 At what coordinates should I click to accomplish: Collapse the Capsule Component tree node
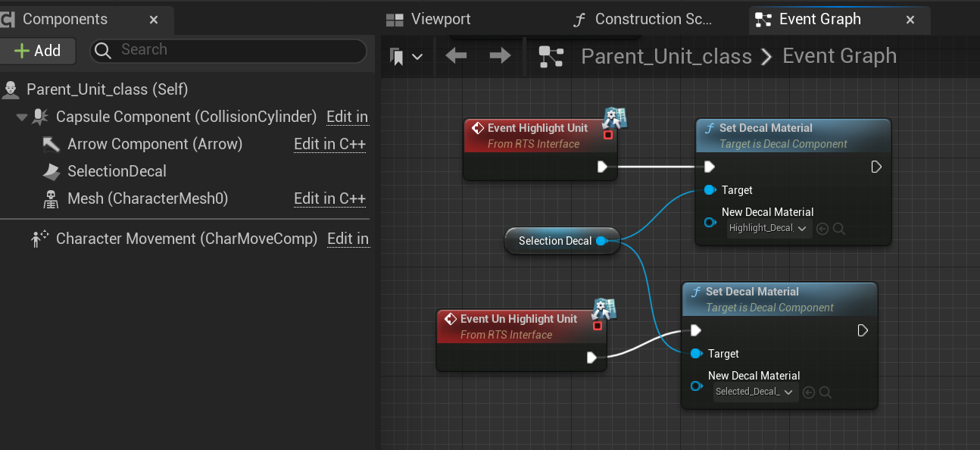point(22,117)
